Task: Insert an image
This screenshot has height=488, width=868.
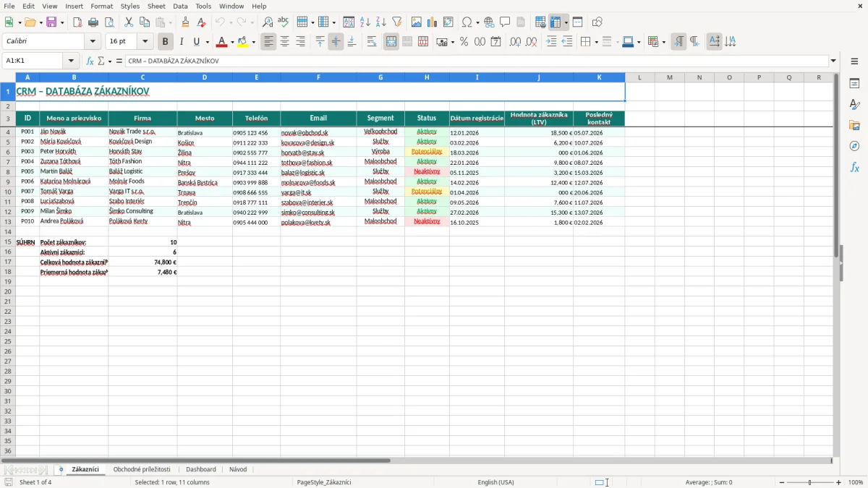Action: (417, 22)
